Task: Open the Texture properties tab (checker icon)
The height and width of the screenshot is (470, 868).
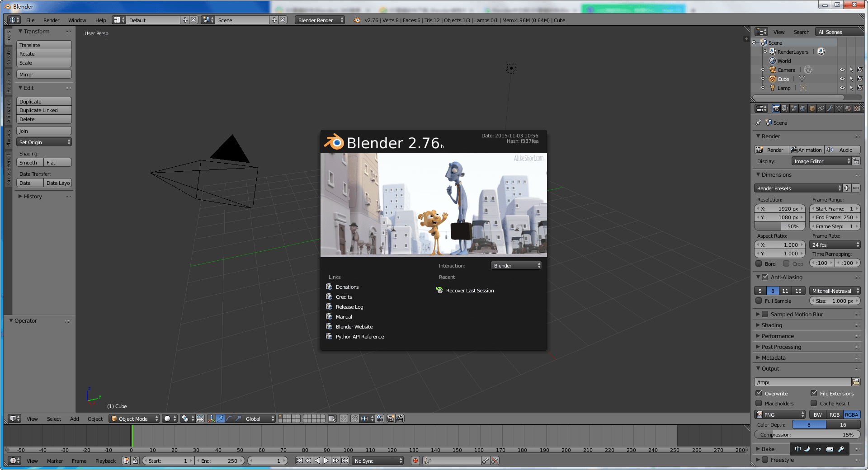Action: 857,108
